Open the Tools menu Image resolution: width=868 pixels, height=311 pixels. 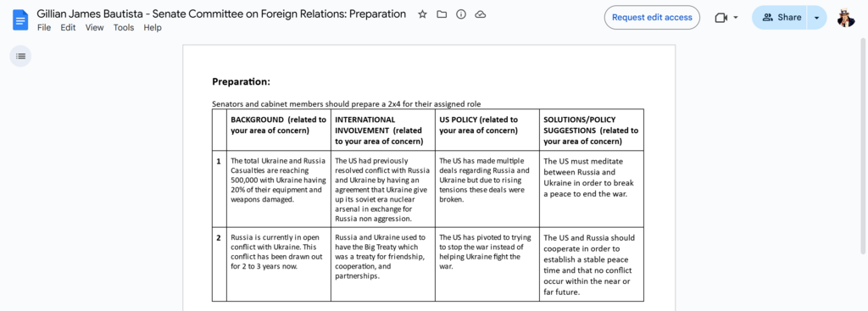pyautogui.click(x=124, y=28)
